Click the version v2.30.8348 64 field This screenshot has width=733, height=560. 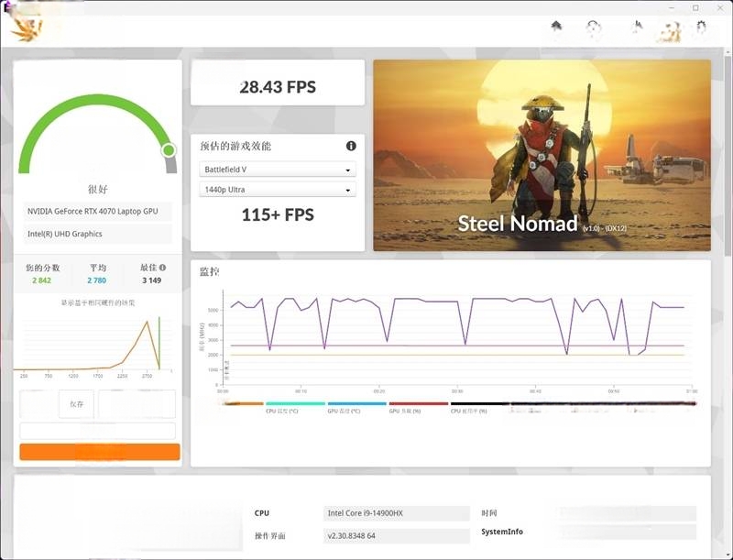(397, 535)
